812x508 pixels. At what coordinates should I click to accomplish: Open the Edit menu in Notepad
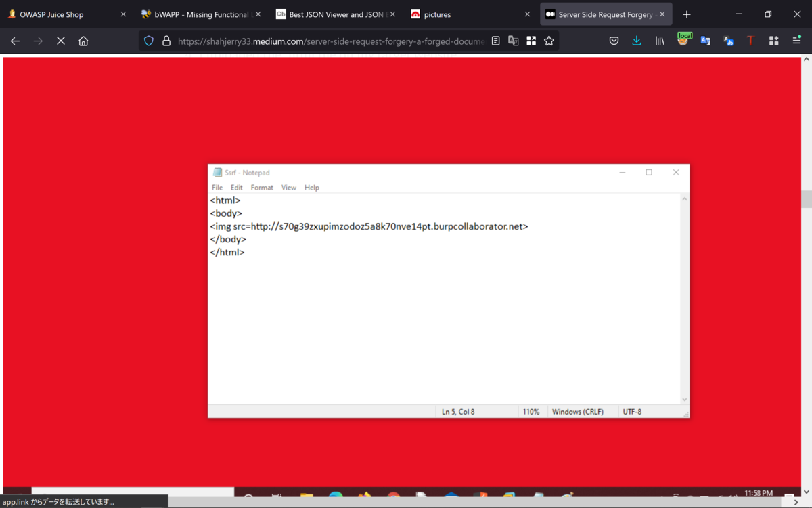click(237, 188)
